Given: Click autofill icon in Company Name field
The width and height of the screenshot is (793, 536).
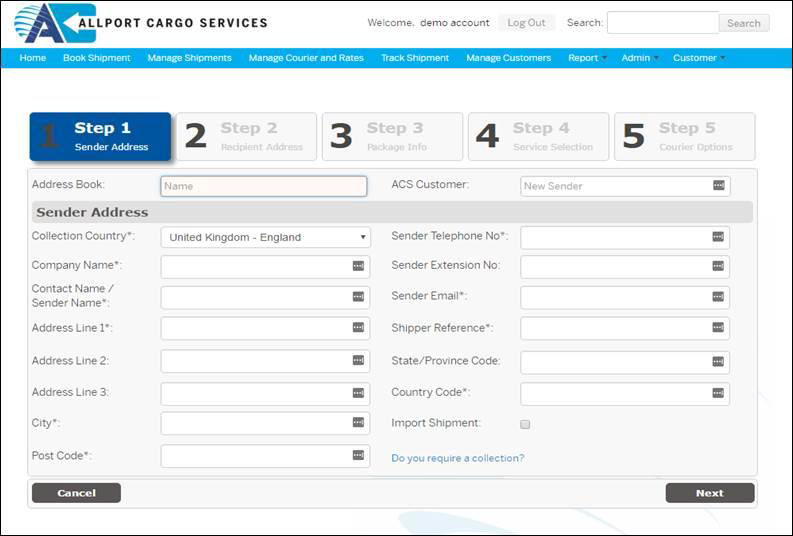Looking at the screenshot, I should pyautogui.click(x=358, y=267).
